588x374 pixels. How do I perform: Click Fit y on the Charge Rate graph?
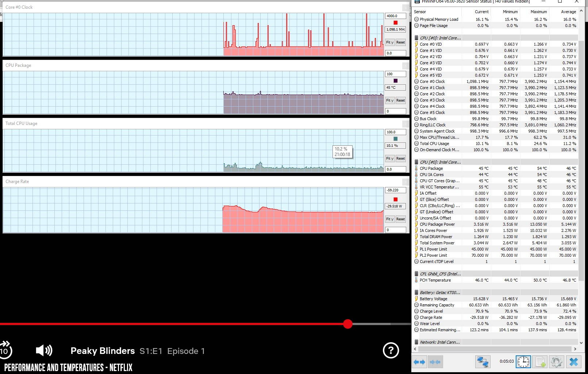tap(390, 219)
